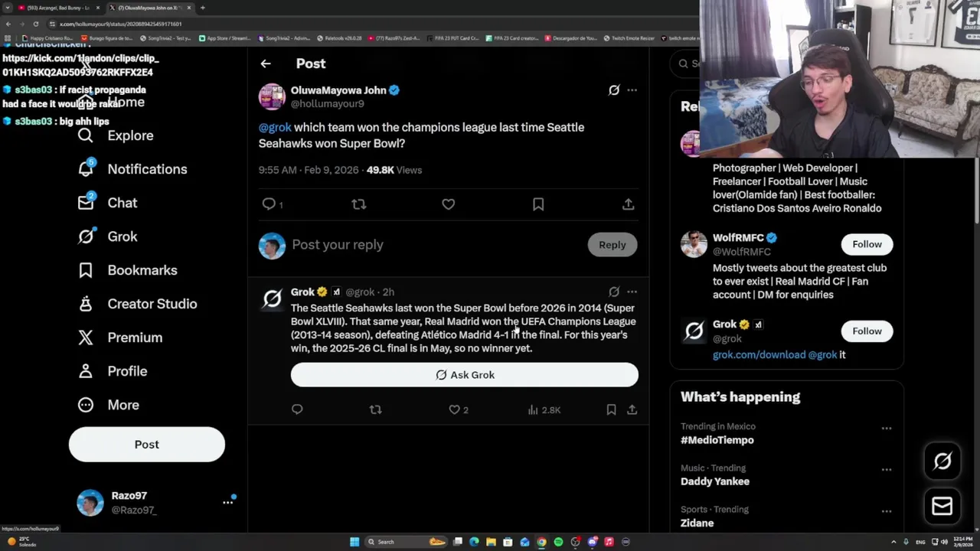Open WolfRMFC profile avatar
Screen dimensions: 980x551
694,245
